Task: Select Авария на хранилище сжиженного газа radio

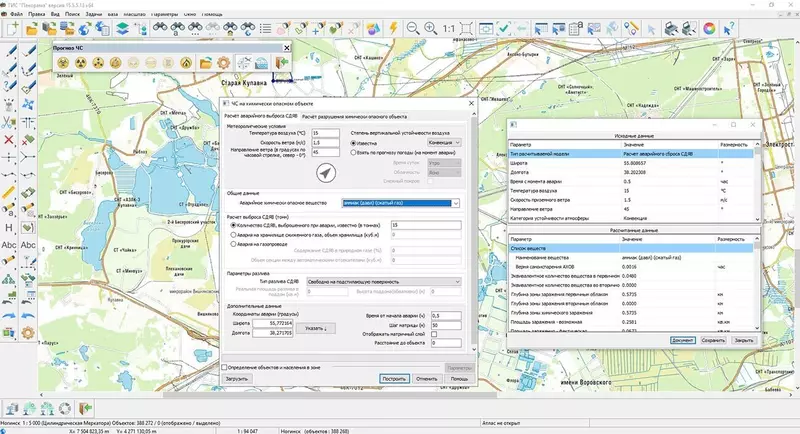Action: pos(234,235)
